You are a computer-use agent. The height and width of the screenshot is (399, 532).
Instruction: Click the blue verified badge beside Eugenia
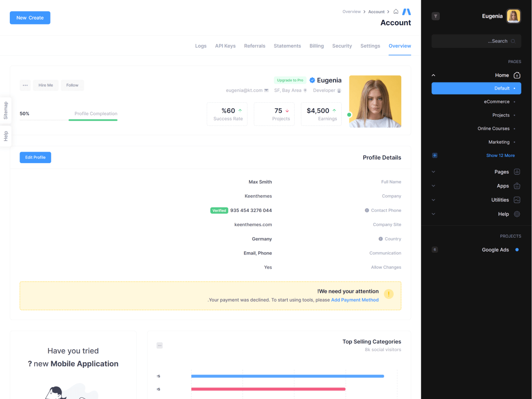click(x=312, y=80)
